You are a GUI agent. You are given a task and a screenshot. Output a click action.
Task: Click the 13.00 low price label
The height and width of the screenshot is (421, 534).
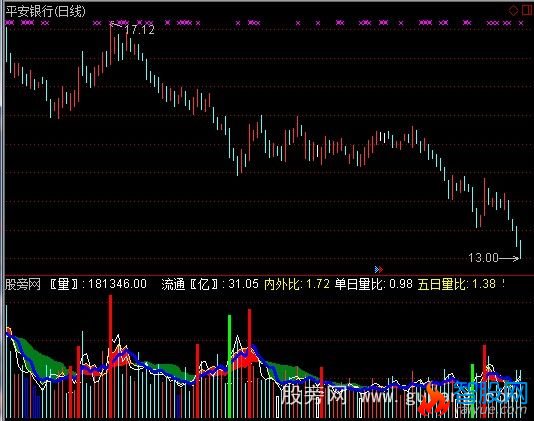click(x=483, y=258)
